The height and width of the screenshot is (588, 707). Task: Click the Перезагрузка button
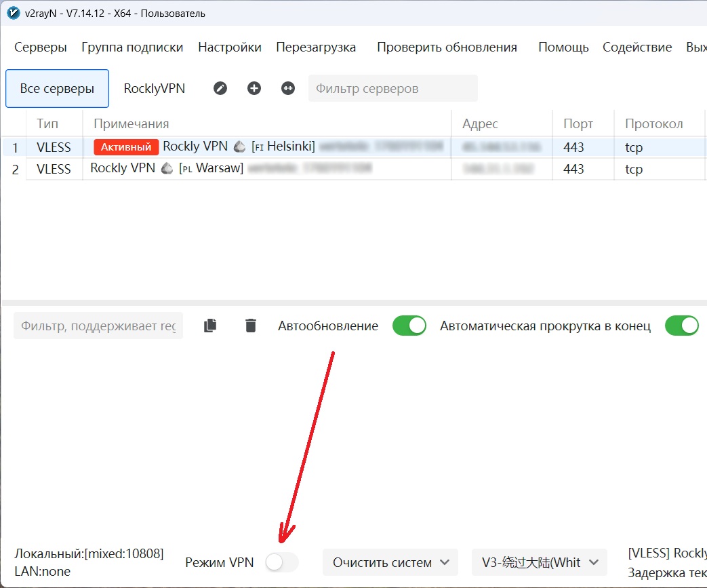[316, 47]
